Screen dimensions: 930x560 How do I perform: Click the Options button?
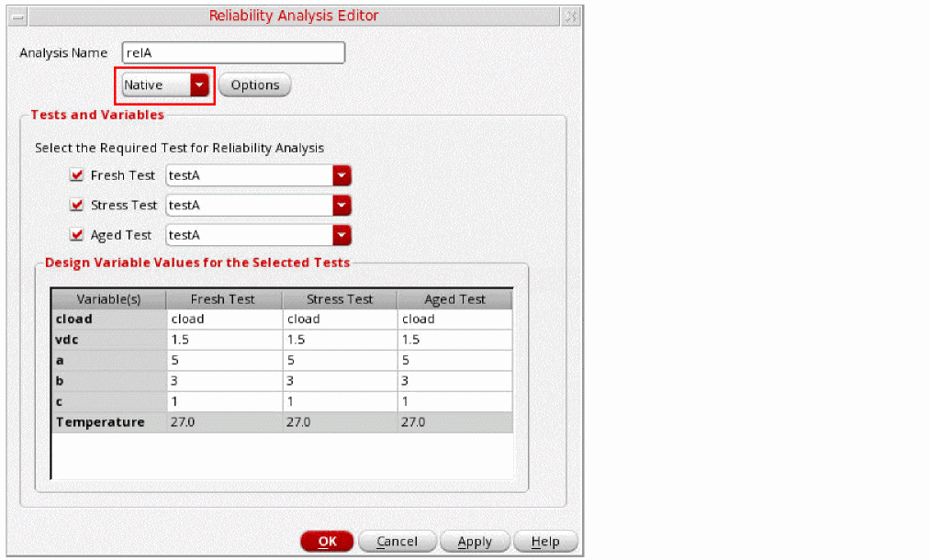(254, 84)
